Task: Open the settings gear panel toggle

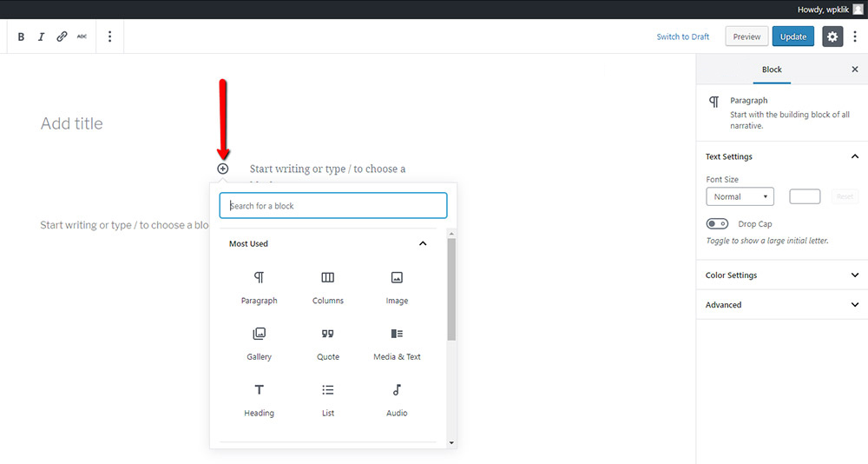Action: coord(832,36)
